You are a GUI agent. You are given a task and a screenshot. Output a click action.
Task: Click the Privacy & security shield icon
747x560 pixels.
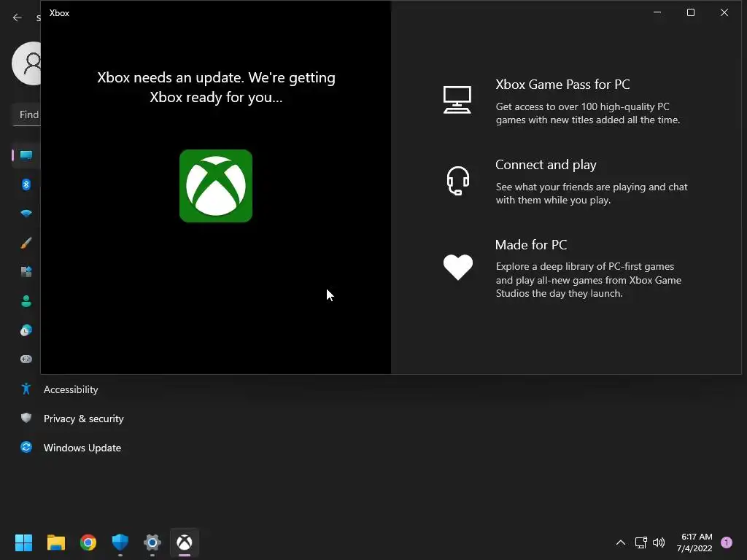click(x=26, y=418)
